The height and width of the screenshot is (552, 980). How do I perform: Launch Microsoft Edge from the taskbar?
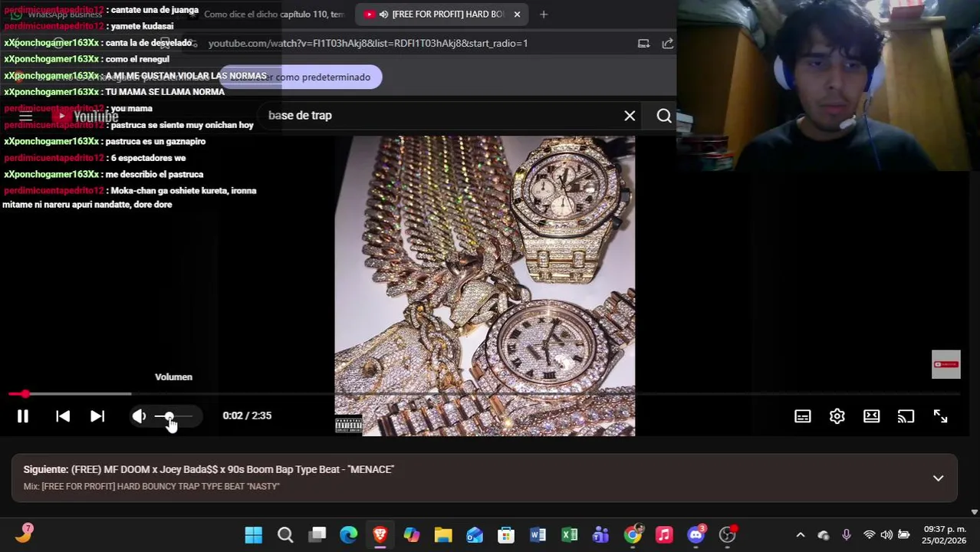pos(349,535)
